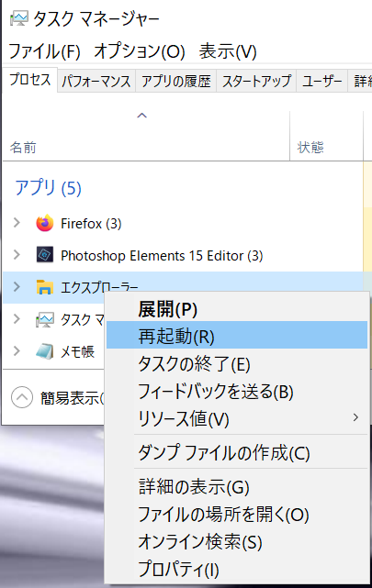Open the ファイル(F) menu
This screenshot has height=588, width=372.
point(44,51)
